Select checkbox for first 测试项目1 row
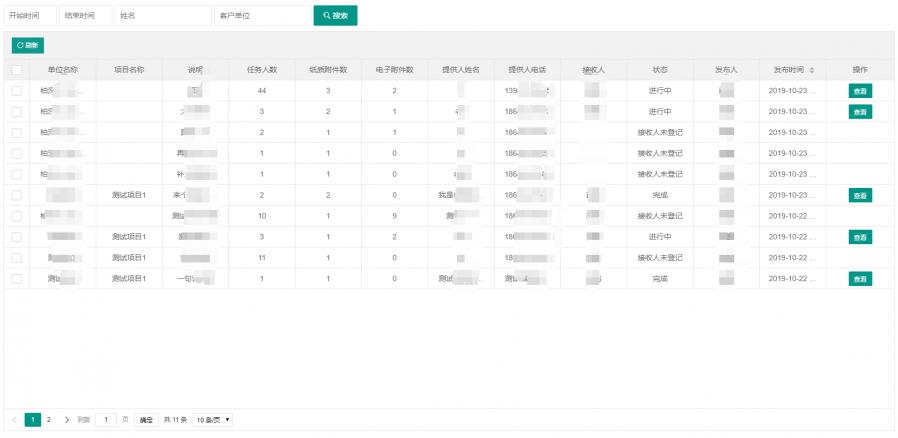Screen dimensions: 898x438 pos(16,195)
